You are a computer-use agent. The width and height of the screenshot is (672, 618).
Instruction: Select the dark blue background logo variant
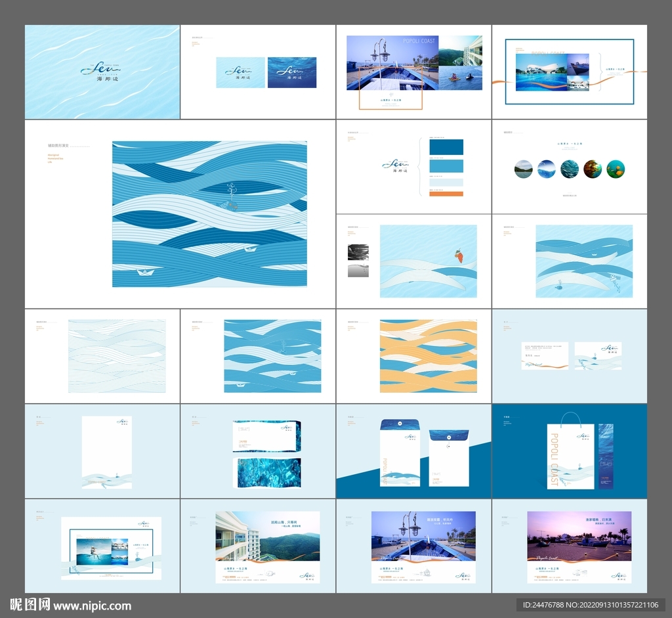(292, 72)
